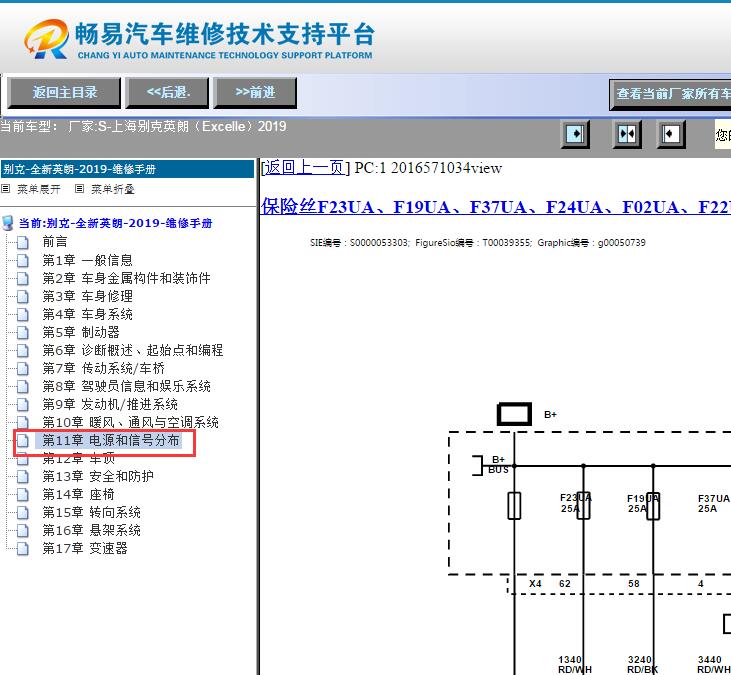This screenshot has width=731, height=675.
Task: Click page icon next to 前言
Action: tap(23, 242)
